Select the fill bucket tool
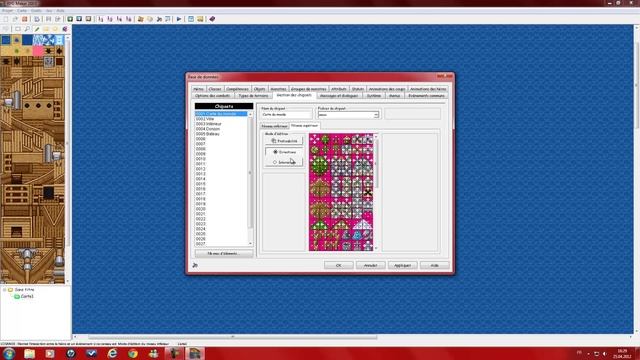Screen dimensions: 640x360 click(64, 29)
